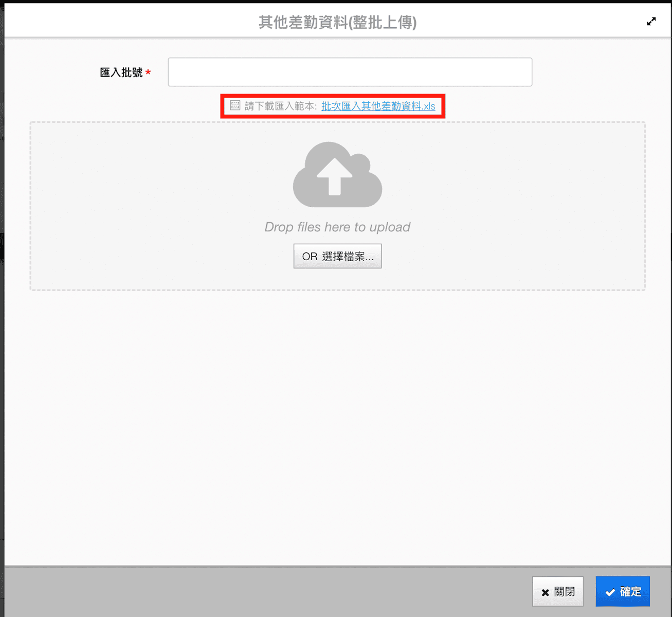Click the spreadsheet icon beside the template text
Screen dimensions: 672x617
[235, 106]
